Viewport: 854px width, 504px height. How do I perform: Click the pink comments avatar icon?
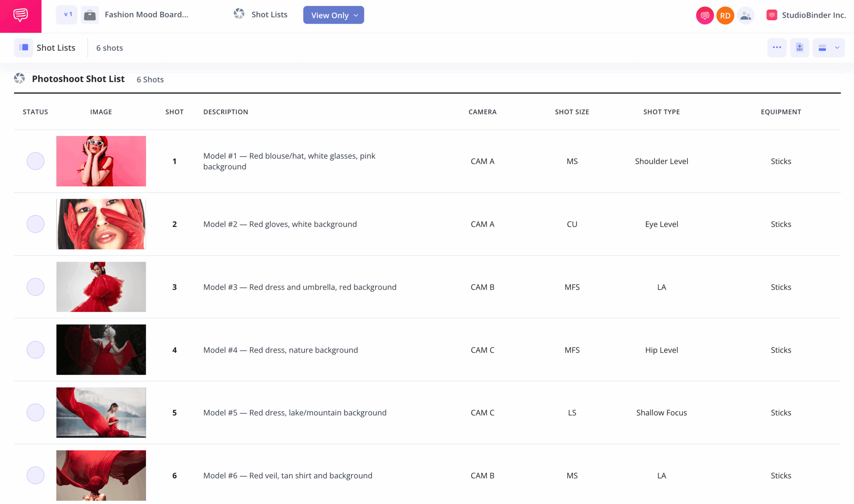tap(705, 16)
